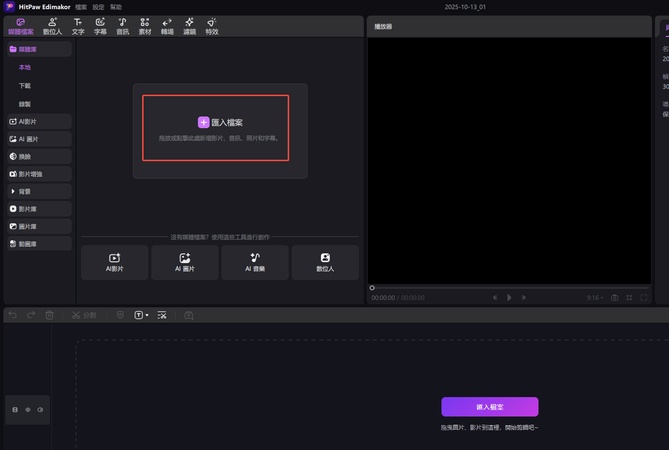669x450 pixels.
Task: Click the snapshot camera icon in the player
Action: pyautogui.click(x=615, y=297)
